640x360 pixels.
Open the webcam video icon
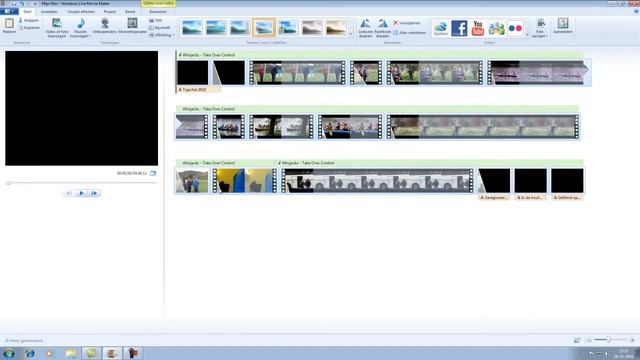(x=105, y=23)
